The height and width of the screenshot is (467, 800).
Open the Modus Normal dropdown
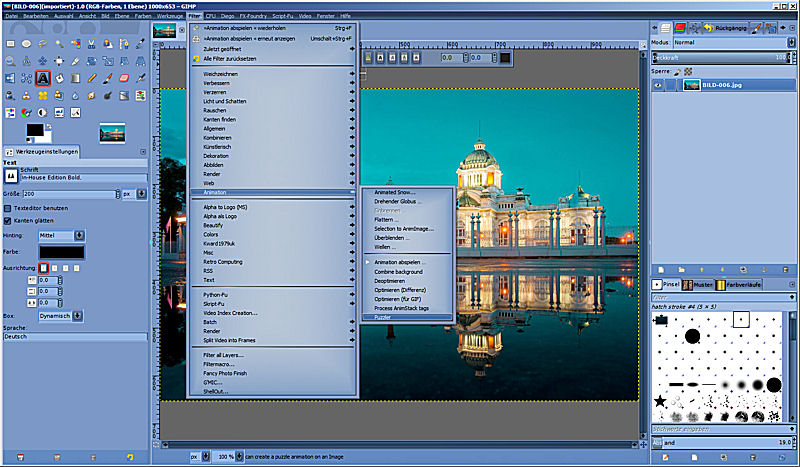pos(734,42)
